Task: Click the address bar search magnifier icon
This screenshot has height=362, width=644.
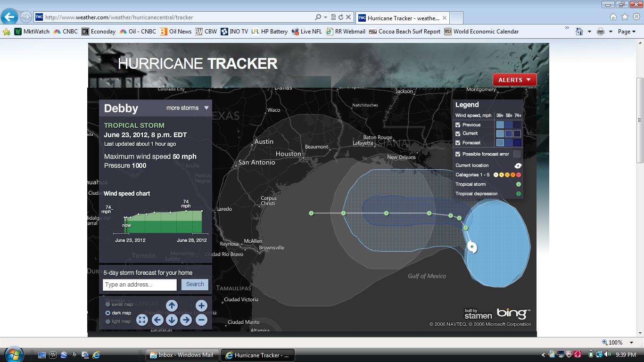Action: click(x=318, y=17)
